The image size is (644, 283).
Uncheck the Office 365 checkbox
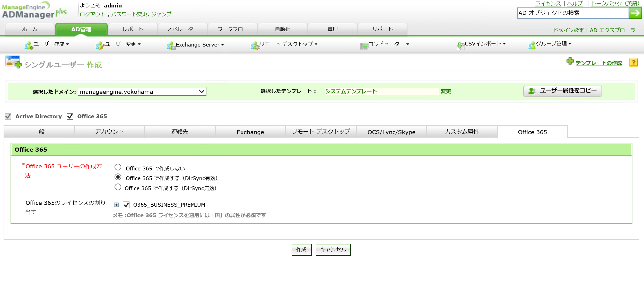(70, 116)
